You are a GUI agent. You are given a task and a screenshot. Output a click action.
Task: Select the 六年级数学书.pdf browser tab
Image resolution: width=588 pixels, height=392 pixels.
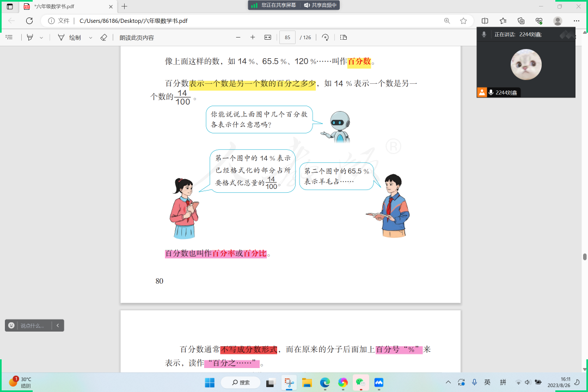[x=65, y=7]
